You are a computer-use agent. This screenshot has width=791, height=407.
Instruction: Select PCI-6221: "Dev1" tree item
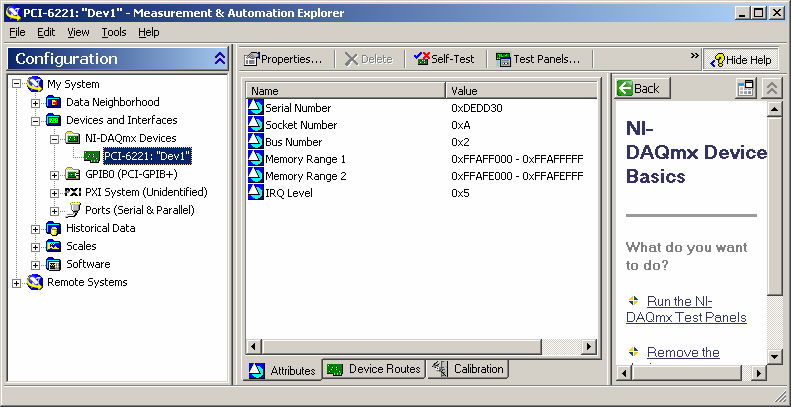click(147, 156)
